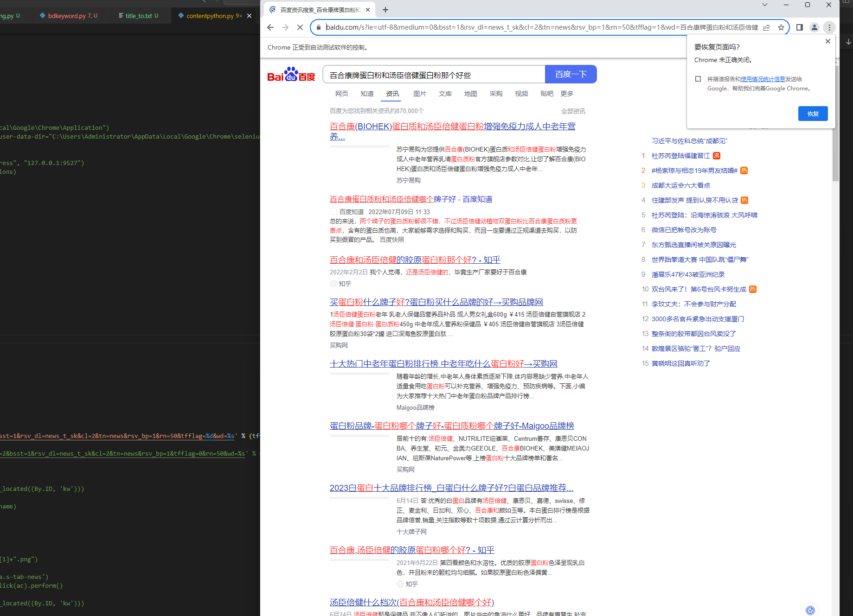Viewport: 853px width, 616px height.
Task: Open 十大热门中老年蛋白粉排行榜 result
Action: [x=443, y=364]
